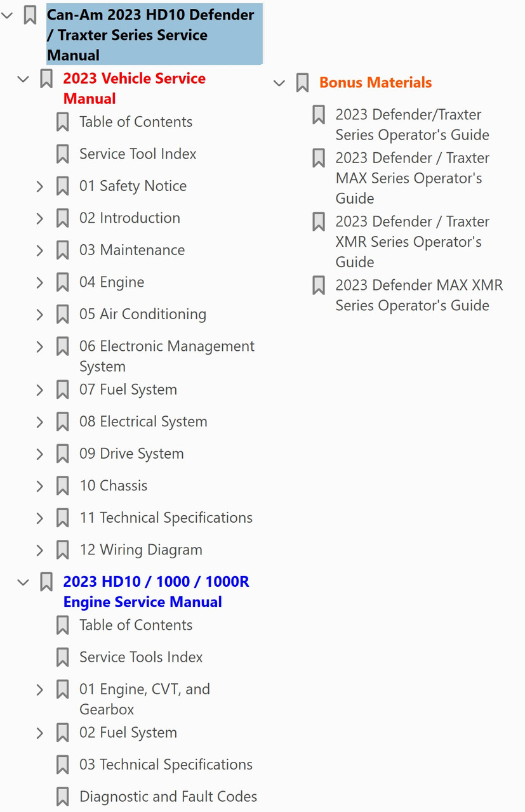
Task: Click bookmark icon next to 04 Engine
Action: pos(62,282)
